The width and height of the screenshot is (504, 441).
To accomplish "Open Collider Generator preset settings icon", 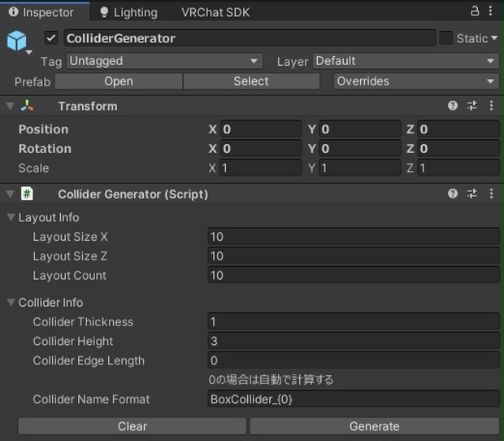I will [x=472, y=194].
